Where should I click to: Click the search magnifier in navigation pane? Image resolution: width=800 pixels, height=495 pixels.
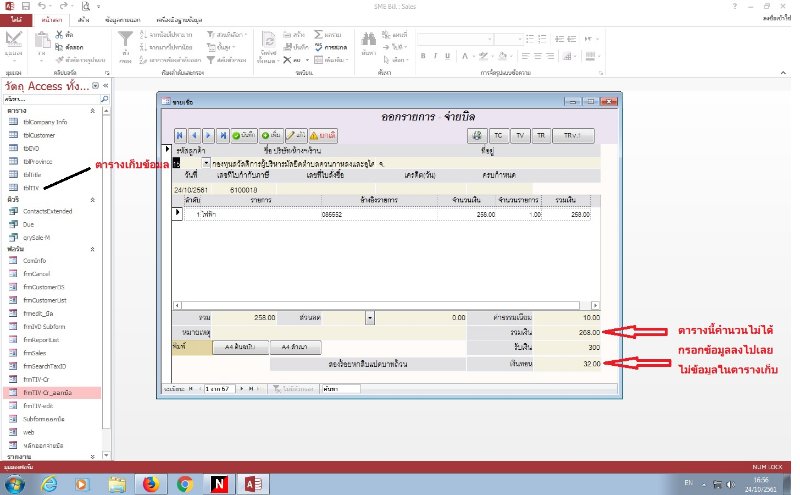105,100
